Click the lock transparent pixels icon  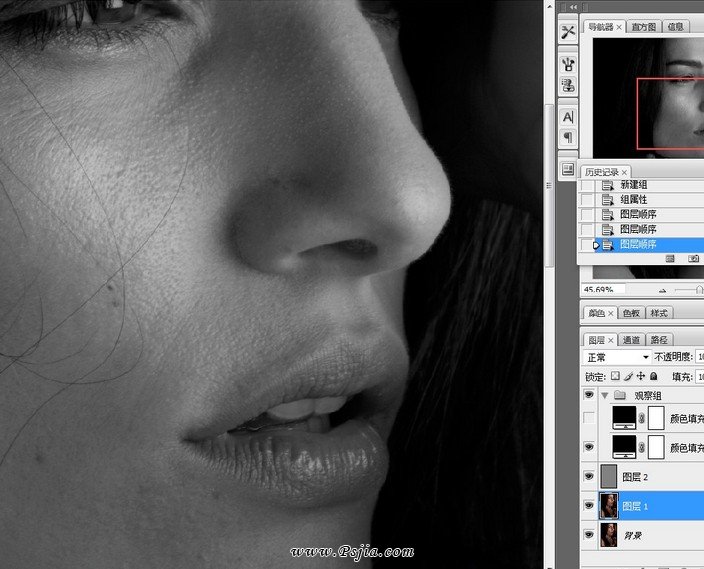pos(616,377)
